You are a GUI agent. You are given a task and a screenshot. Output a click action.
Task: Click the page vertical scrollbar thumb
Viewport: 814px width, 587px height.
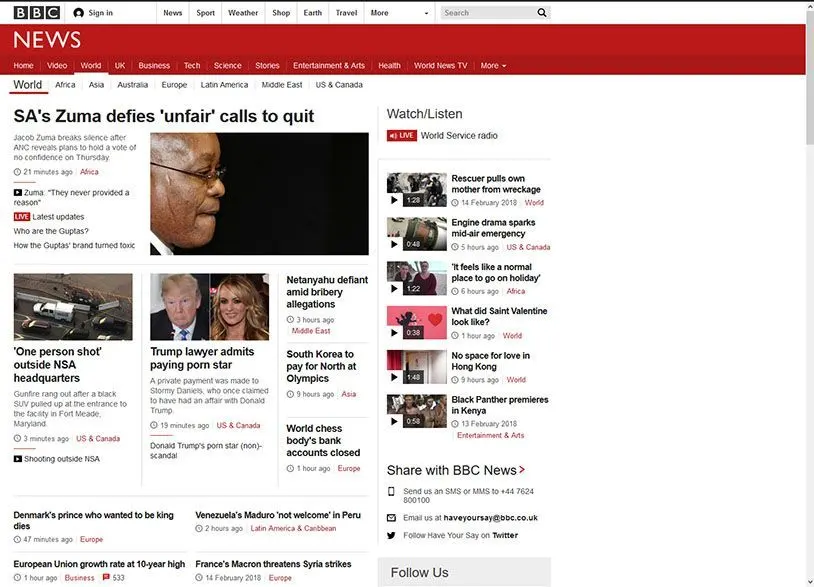pos(809,78)
